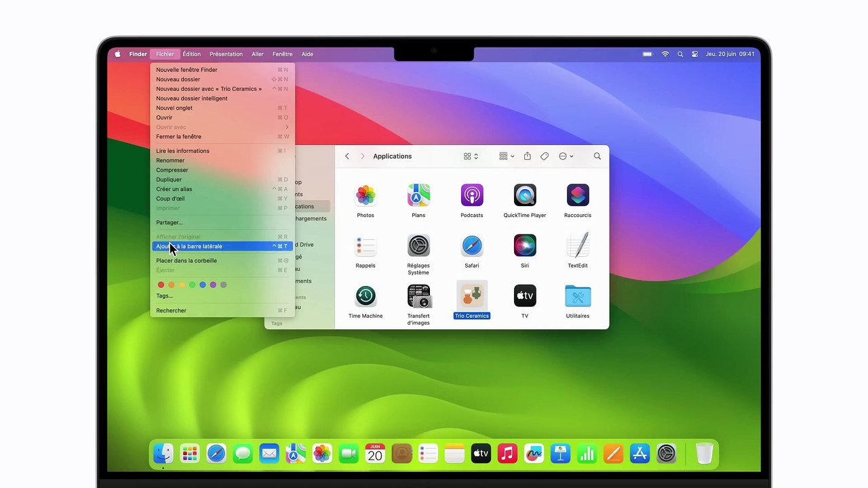Open the ellipsis actions dropdown
This screenshot has height=488, width=868.
coord(566,156)
